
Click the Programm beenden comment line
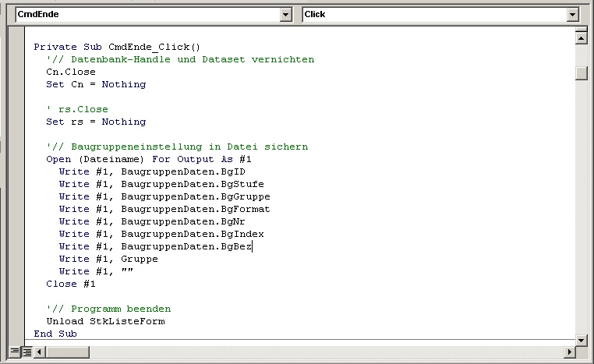tap(108, 309)
